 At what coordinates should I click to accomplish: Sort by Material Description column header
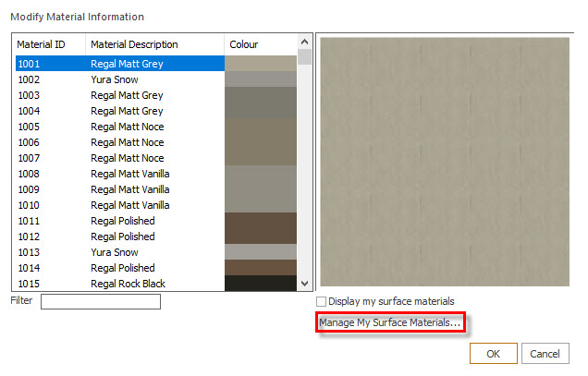134,44
